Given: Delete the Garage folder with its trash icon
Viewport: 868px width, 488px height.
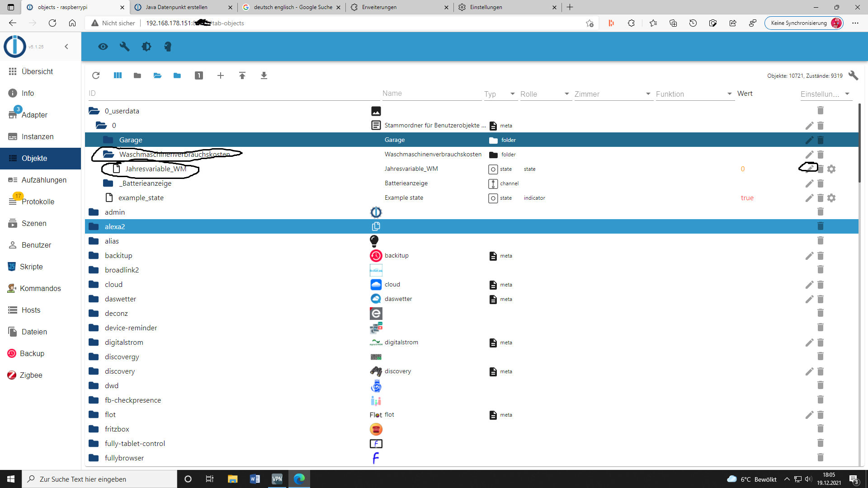Looking at the screenshot, I should pyautogui.click(x=821, y=140).
